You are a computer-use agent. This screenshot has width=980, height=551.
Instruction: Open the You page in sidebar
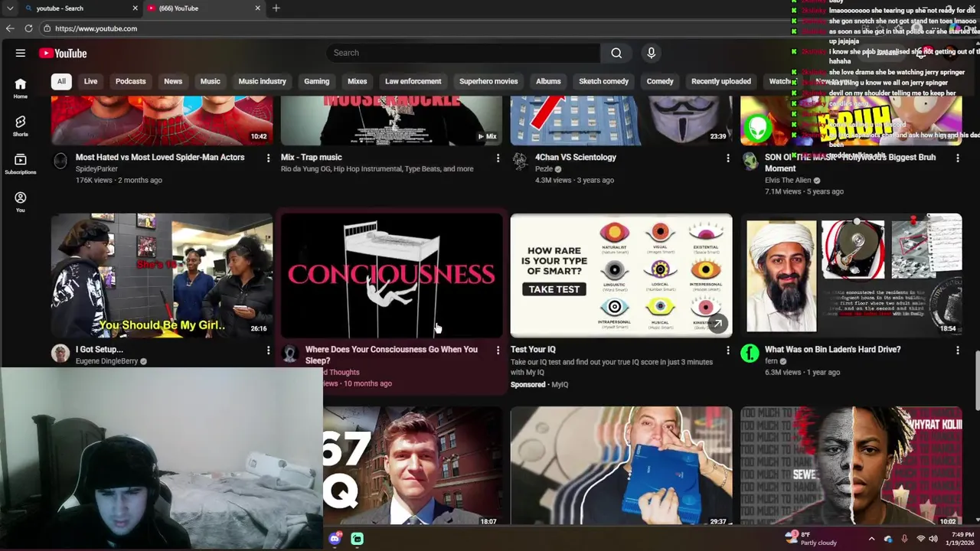coord(21,202)
